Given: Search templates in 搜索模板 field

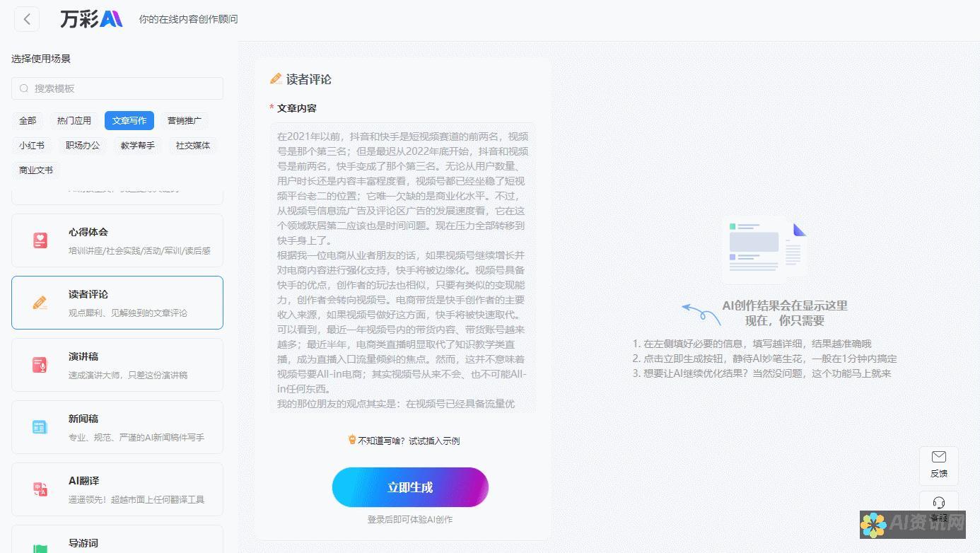Looking at the screenshot, I should point(117,88).
